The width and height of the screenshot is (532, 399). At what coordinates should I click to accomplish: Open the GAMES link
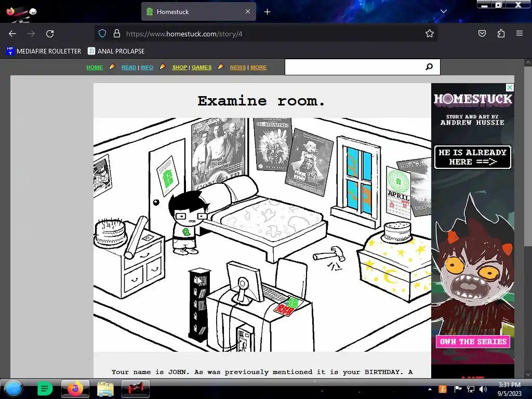click(202, 67)
